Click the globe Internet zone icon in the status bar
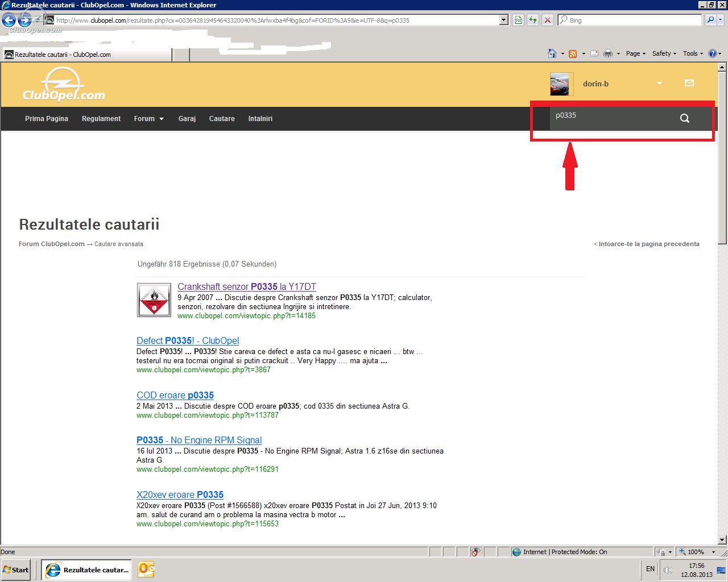Screen dimensions: 728x582 click(x=516, y=552)
